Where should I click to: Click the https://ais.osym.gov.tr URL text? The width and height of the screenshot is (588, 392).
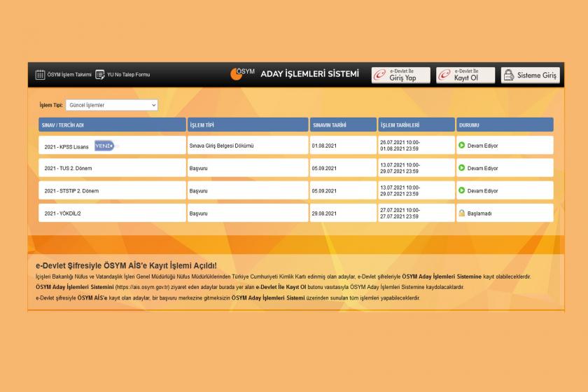(142, 287)
